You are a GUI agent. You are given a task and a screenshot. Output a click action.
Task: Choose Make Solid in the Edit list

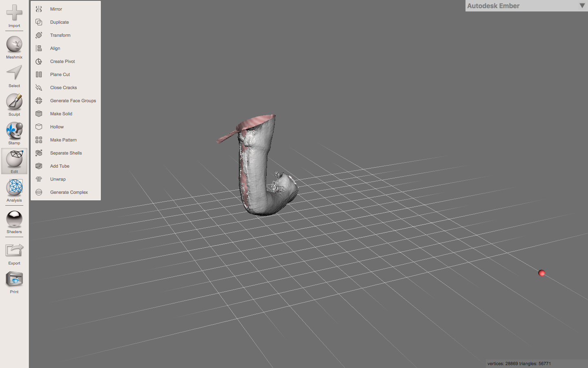[x=61, y=114]
